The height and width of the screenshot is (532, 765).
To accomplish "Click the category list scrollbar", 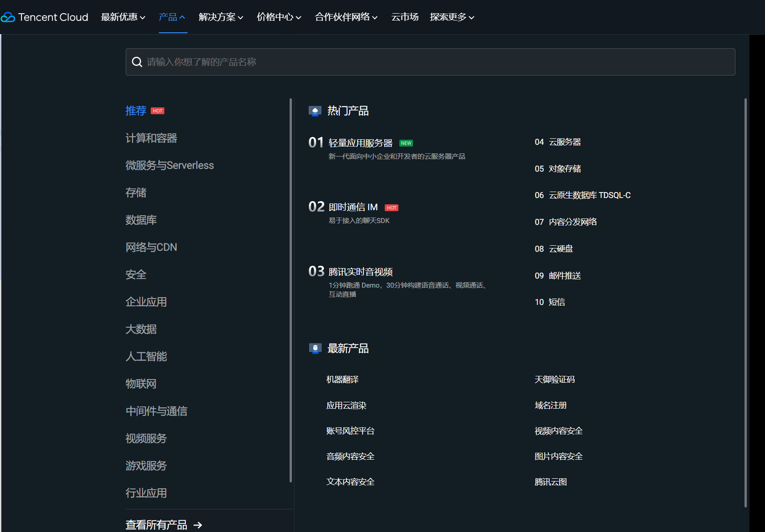I will (x=291, y=290).
